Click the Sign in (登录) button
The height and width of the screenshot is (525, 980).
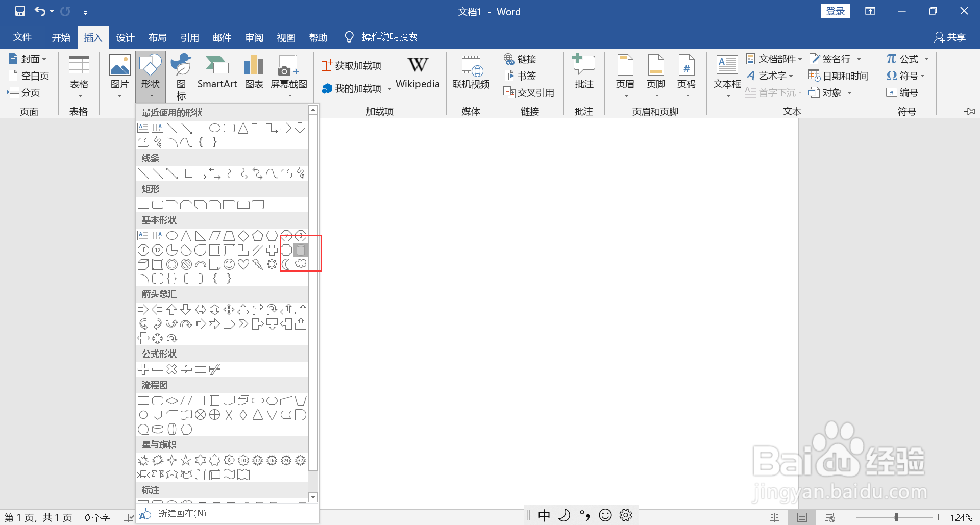tap(836, 11)
